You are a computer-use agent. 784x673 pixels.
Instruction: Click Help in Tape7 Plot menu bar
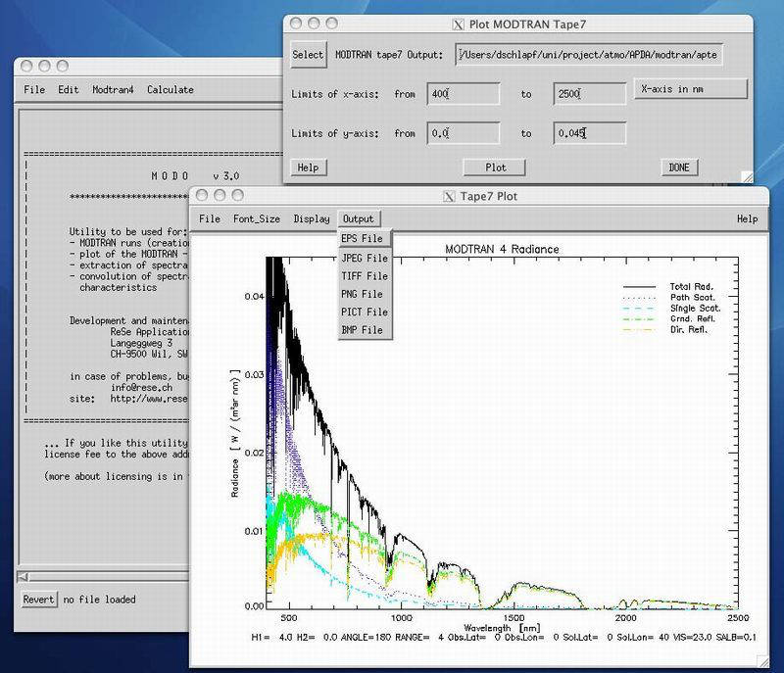[747, 218]
